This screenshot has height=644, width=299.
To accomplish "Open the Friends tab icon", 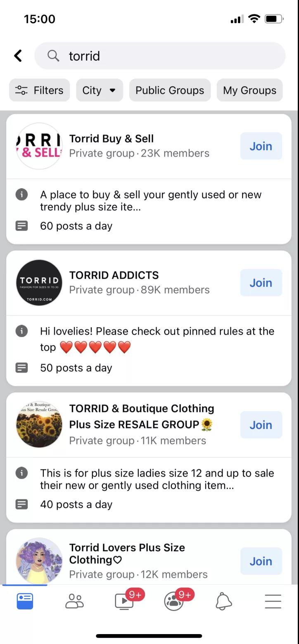I will [x=74, y=601].
